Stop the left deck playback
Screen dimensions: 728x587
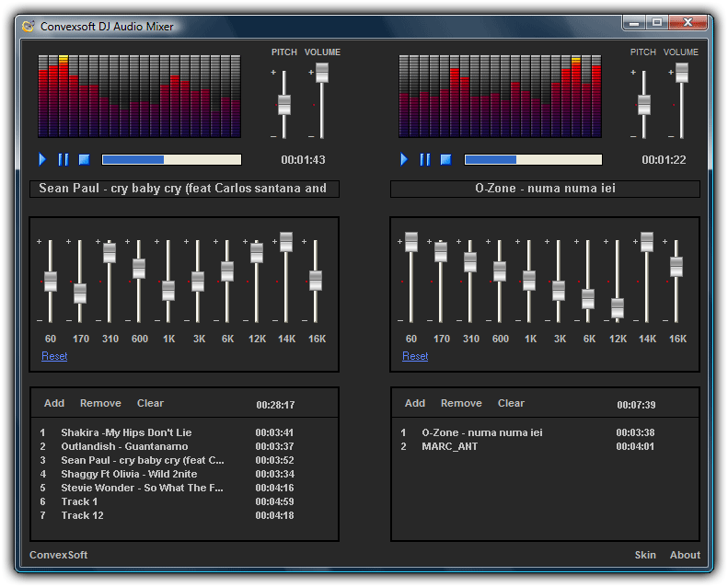click(x=84, y=160)
